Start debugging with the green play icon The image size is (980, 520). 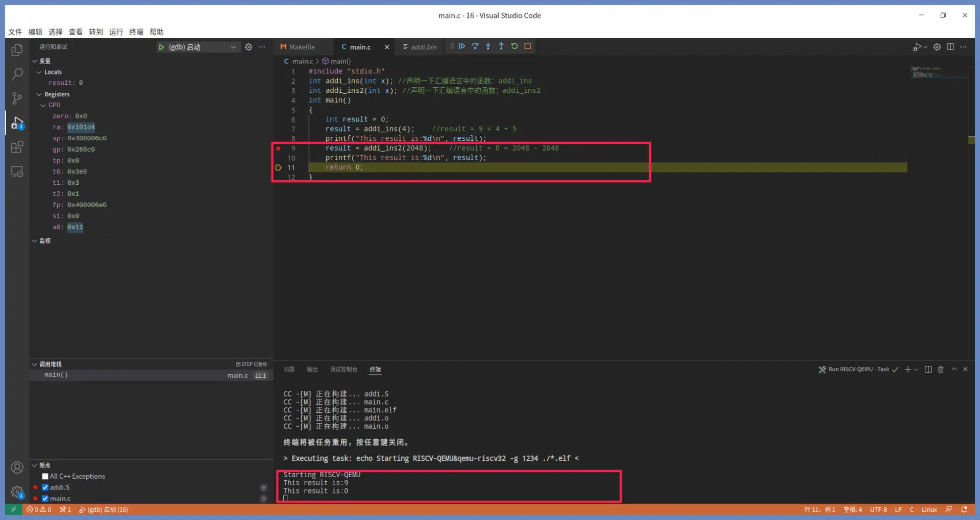[x=161, y=47]
